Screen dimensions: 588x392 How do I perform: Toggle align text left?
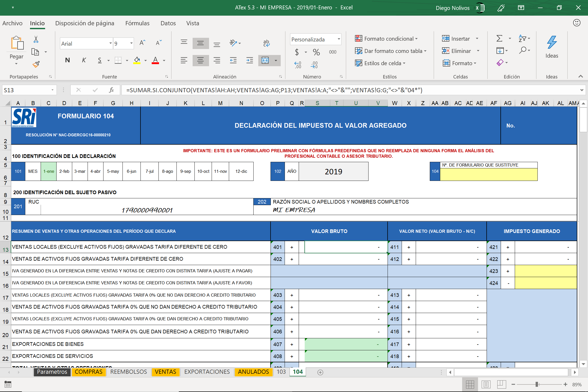[184, 60]
